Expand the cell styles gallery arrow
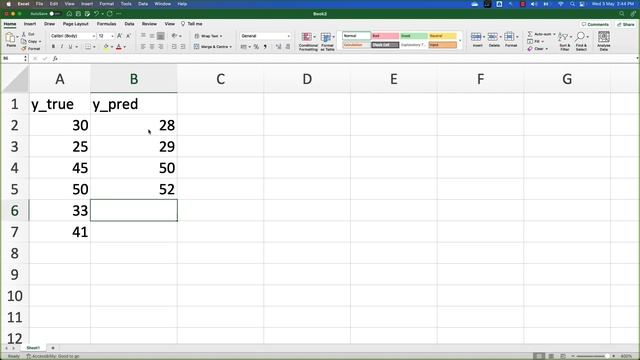 (460, 41)
